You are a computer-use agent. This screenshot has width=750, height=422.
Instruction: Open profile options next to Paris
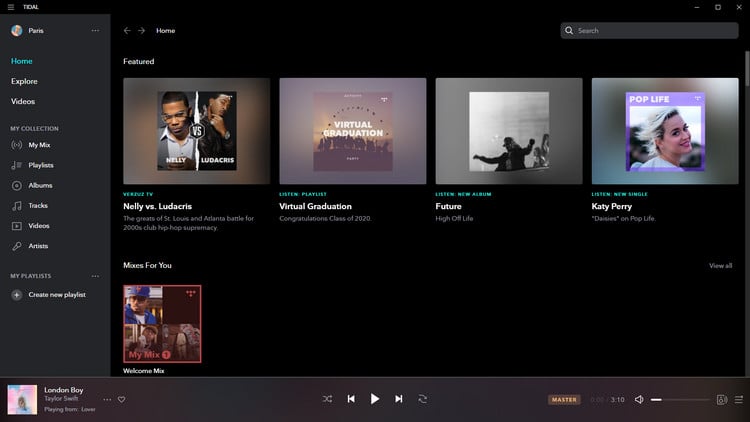(x=95, y=31)
